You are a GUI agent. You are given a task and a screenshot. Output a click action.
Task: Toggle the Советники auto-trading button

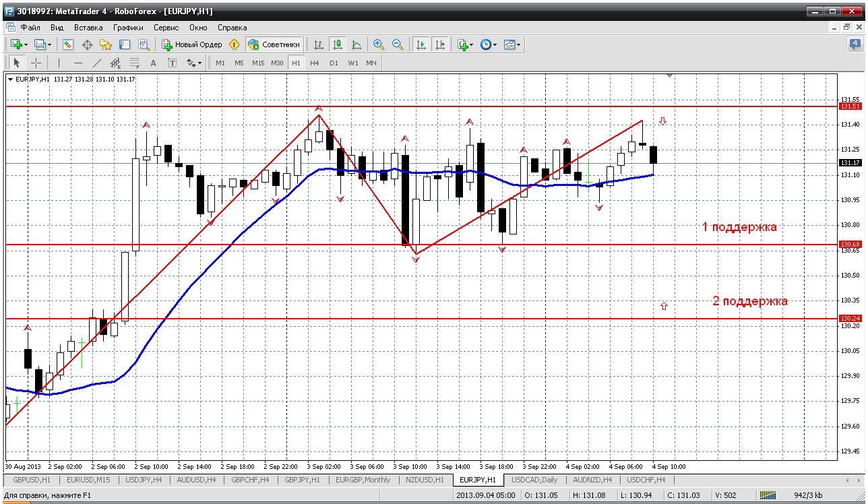(x=274, y=44)
